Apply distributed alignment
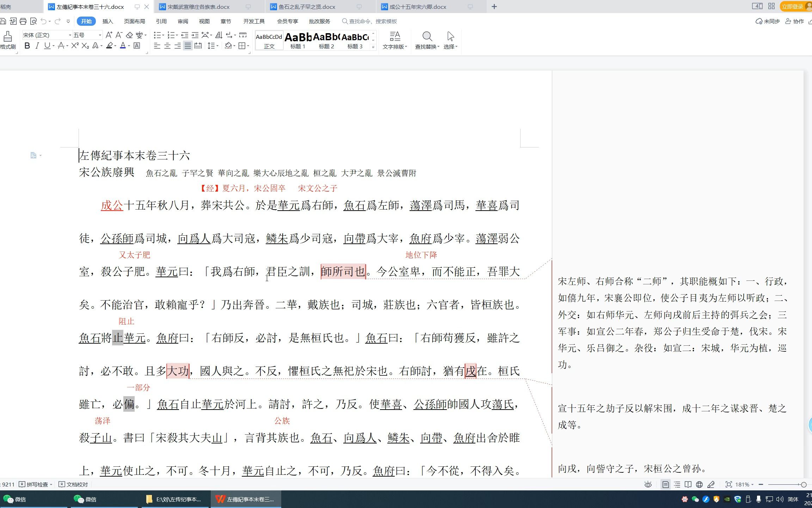This screenshot has width=812, height=508. tap(198, 46)
